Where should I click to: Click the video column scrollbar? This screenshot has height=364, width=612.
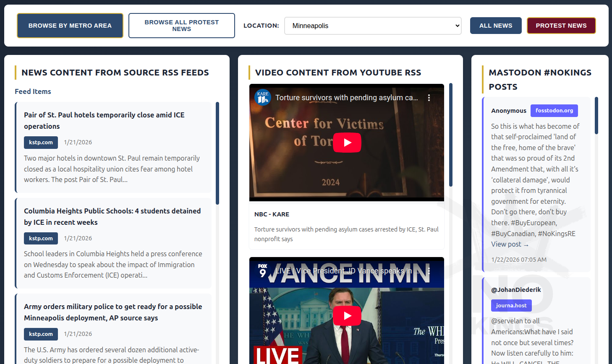(451, 134)
